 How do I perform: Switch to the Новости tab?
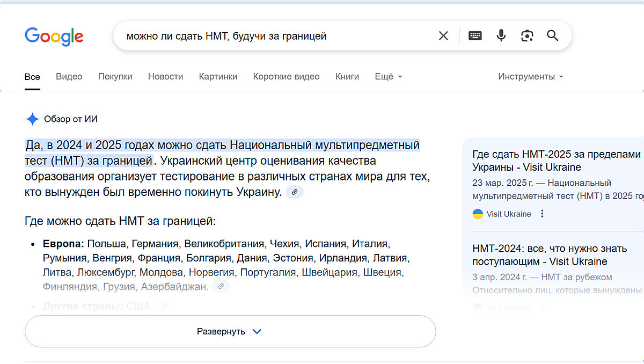[x=165, y=77]
